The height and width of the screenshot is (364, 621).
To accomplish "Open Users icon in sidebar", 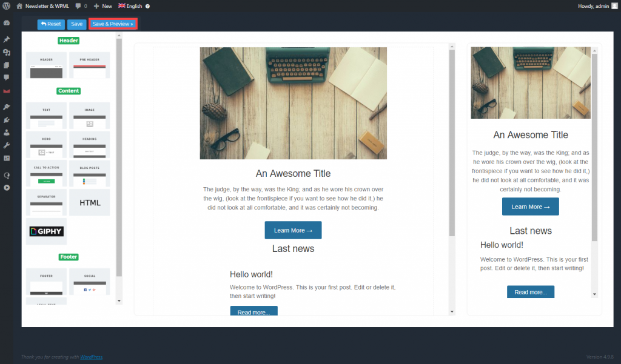I will (7, 133).
